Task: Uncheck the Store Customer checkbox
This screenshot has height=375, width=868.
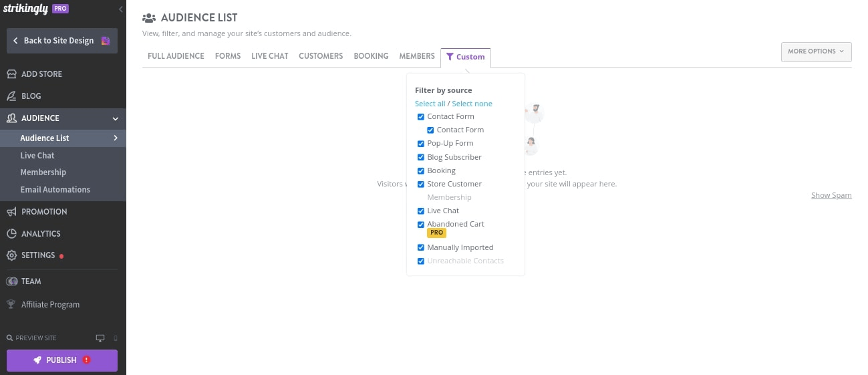Action: 421,184
